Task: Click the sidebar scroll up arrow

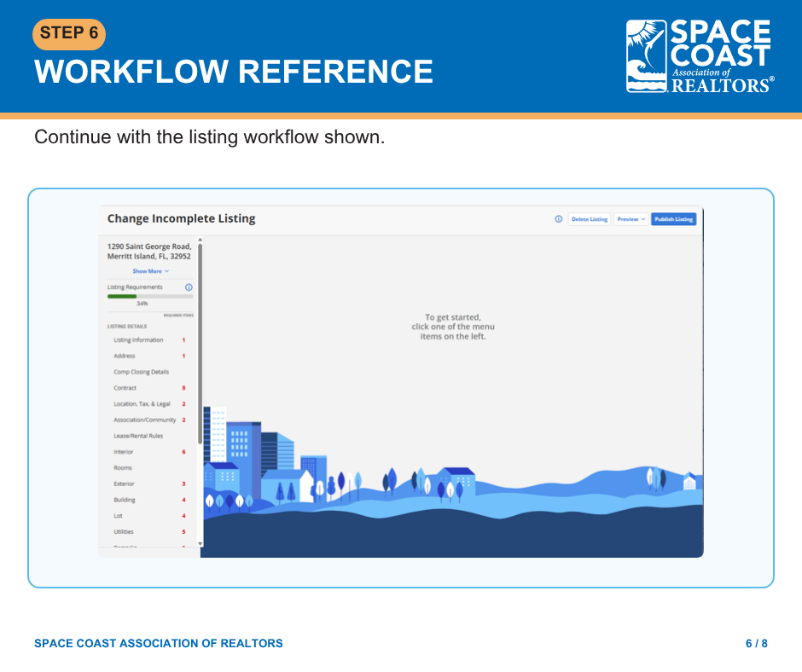Action: coord(200,240)
